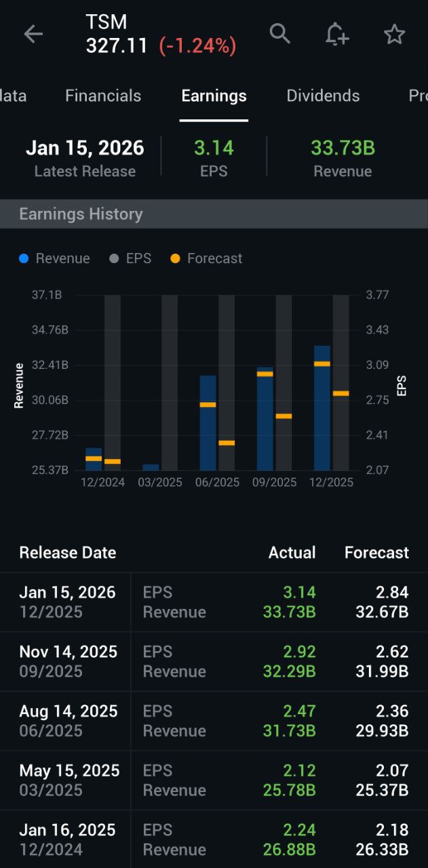Tap the back arrow icon

[33, 35]
